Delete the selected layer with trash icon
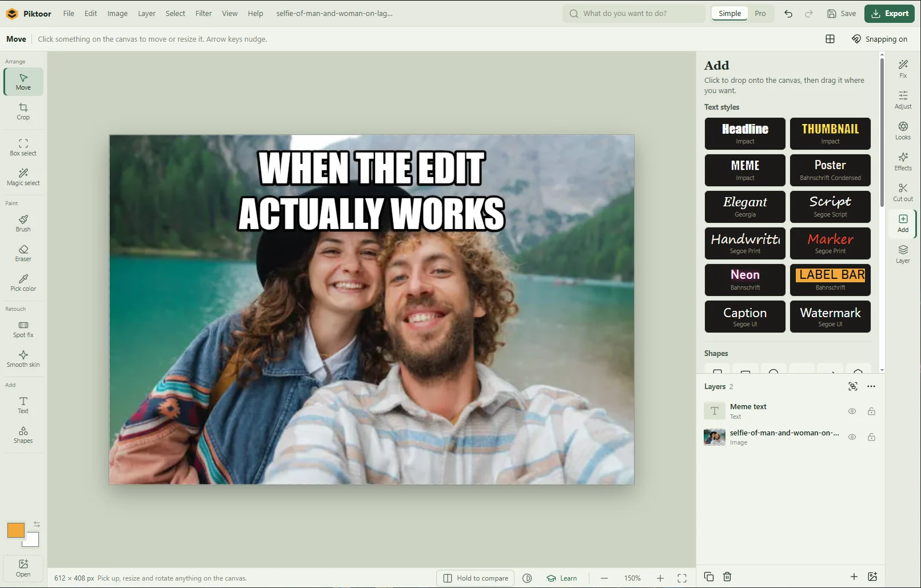921x588 pixels. pyautogui.click(x=727, y=577)
